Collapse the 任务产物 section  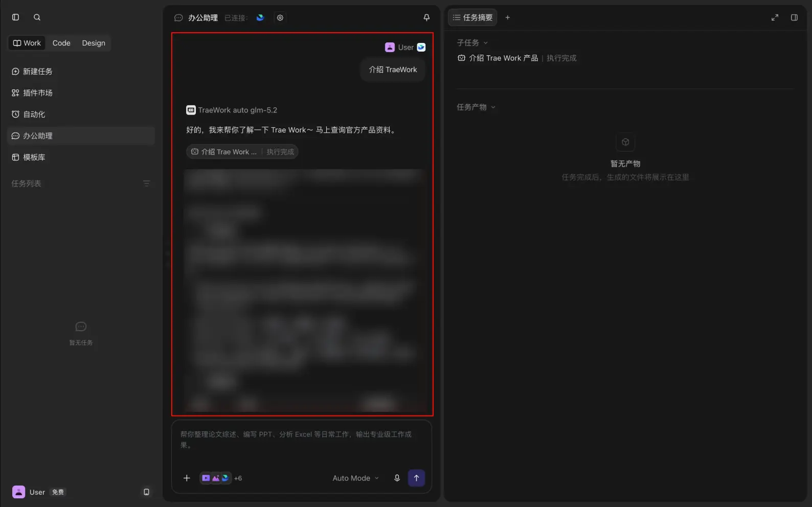(x=476, y=107)
